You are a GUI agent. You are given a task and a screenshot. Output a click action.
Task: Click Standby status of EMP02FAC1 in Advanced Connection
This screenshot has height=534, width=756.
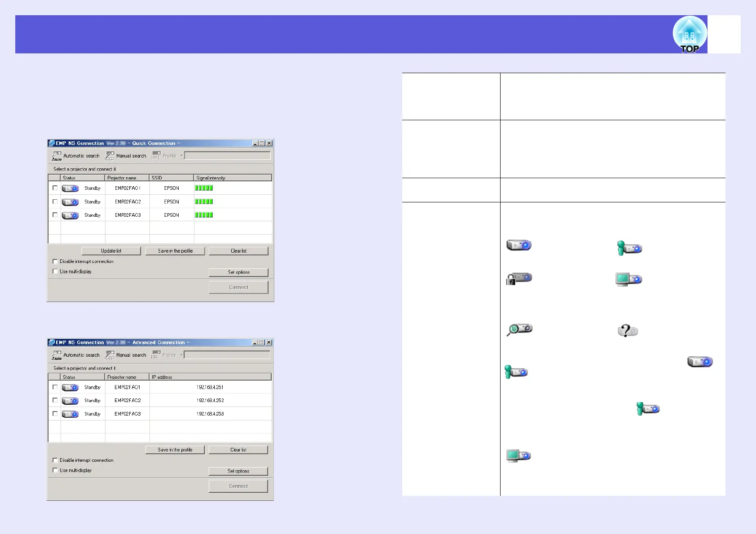click(92, 387)
